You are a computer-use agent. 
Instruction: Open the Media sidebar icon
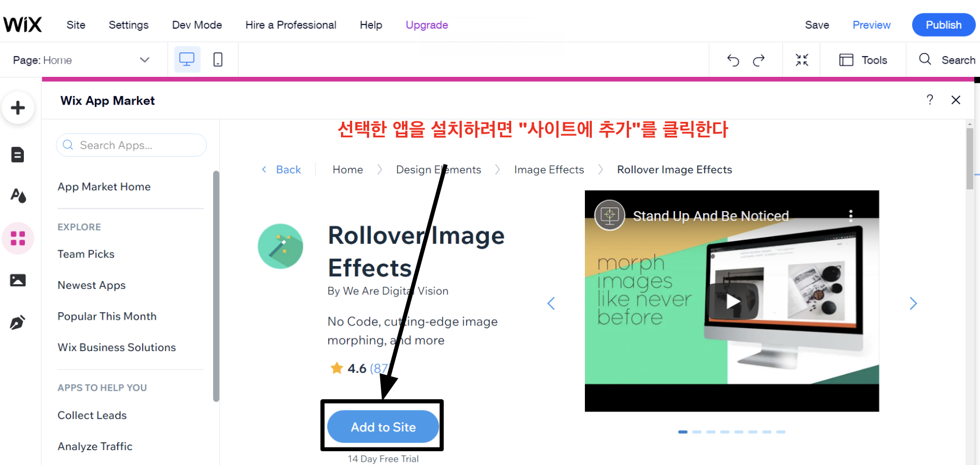[x=18, y=280]
